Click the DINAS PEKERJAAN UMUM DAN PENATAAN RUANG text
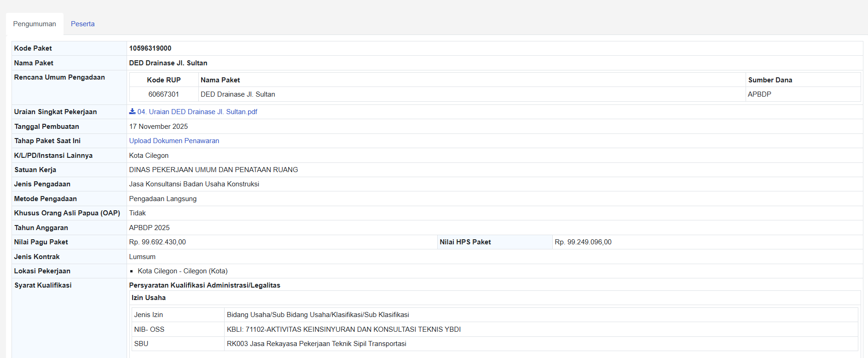Image resolution: width=868 pixels, height=358 pixels. pyautogui.click(x=214, y=170)
